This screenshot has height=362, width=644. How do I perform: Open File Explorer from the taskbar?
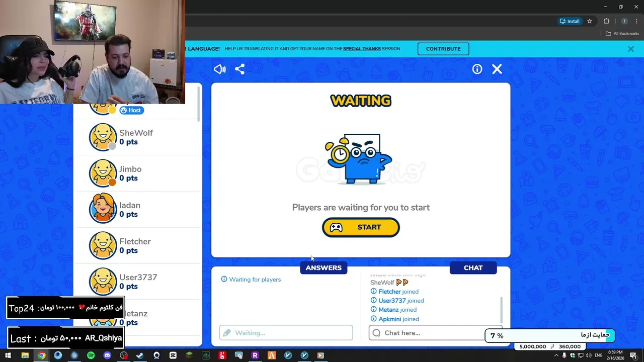click(25, 355)
